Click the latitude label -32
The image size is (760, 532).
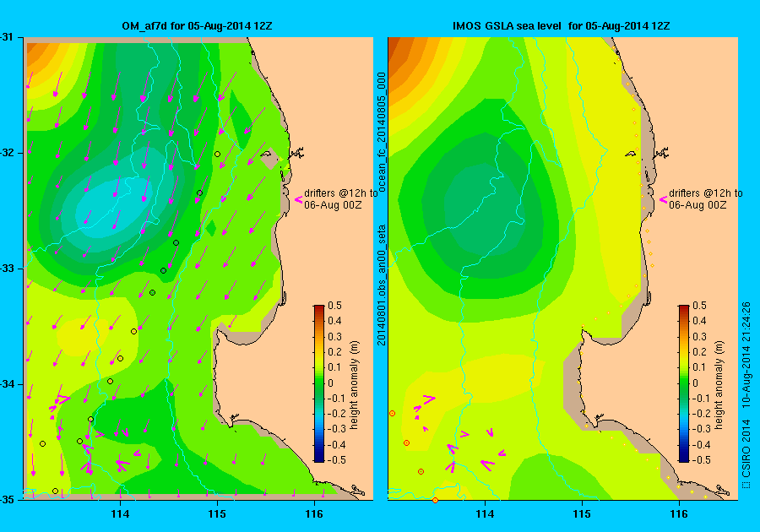6,153
